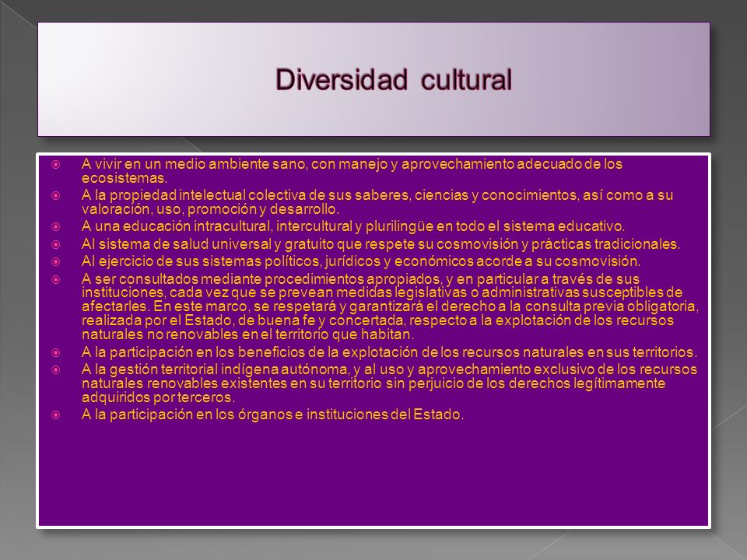
Task: Click the bullet beside 'Al ejercicio de sus sistemas'
Action: click(x=56, y=262)
